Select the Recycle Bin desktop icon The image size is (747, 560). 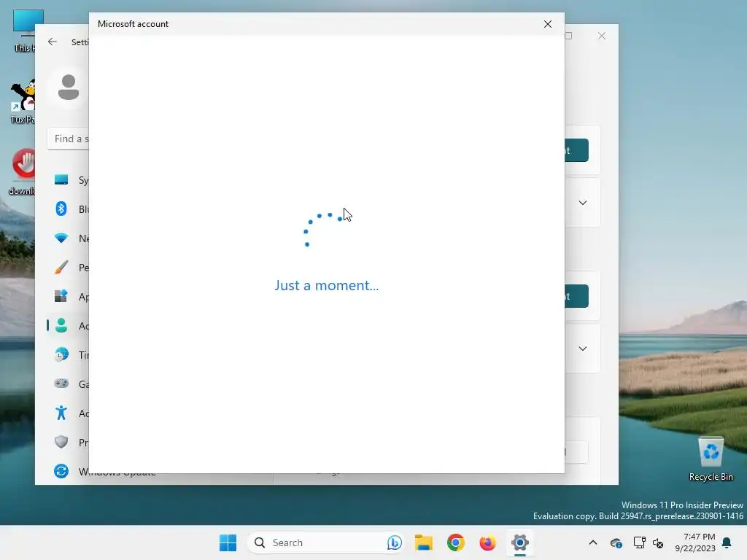coord(711,459)
